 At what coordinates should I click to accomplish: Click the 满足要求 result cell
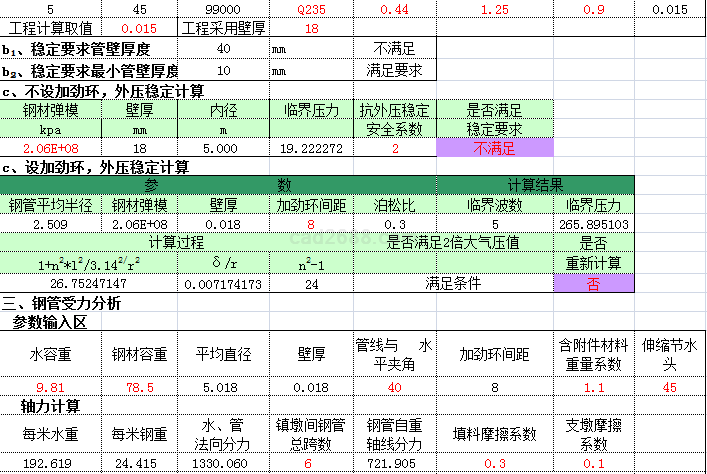[x=395, y=70]
